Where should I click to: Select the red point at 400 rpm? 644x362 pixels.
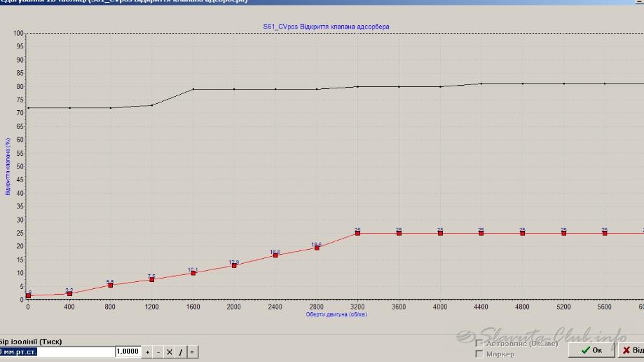tap(69, 293)
